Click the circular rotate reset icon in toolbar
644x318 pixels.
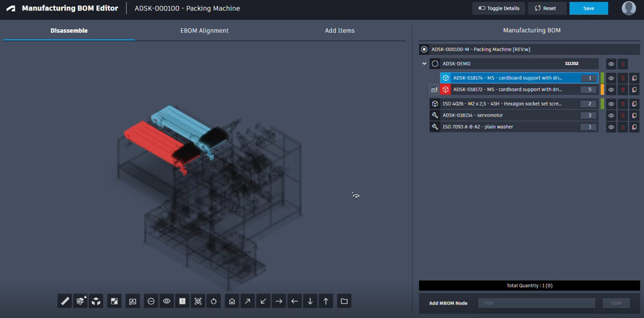point(214,301)
